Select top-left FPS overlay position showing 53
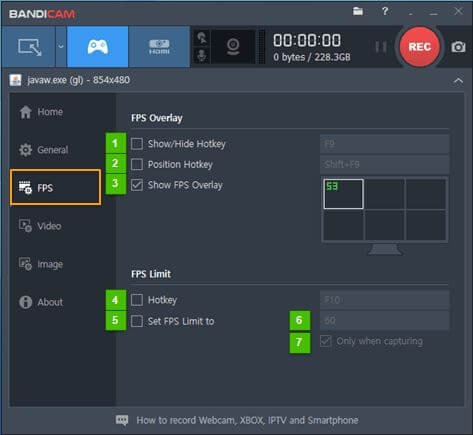The height and width of the screenshot is (435, 473). pos(343,194)
